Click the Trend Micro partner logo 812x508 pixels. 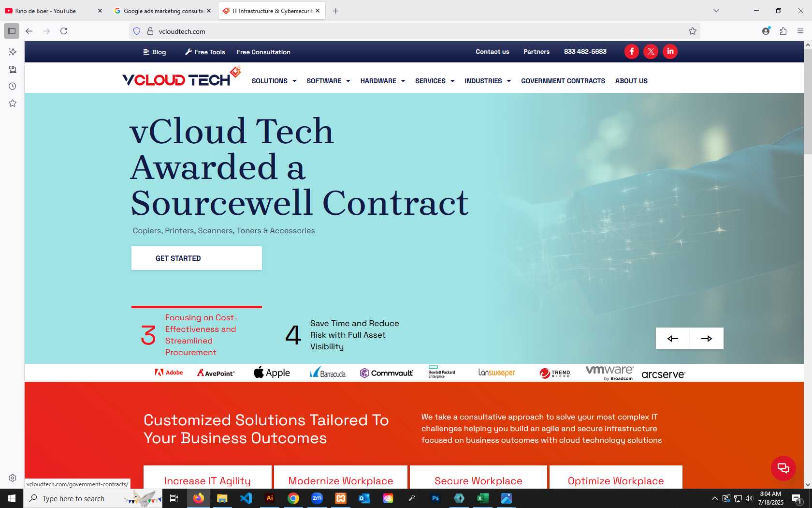click(x=555, y=373)
